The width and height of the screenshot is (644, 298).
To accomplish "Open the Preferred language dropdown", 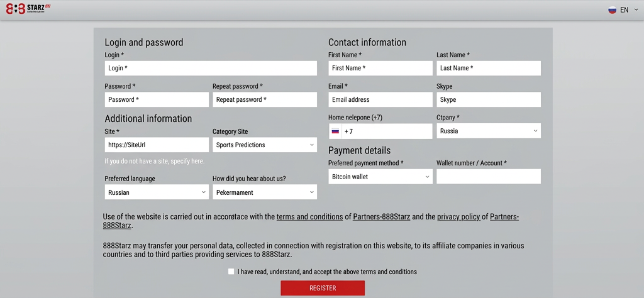I will coord(157,192).
